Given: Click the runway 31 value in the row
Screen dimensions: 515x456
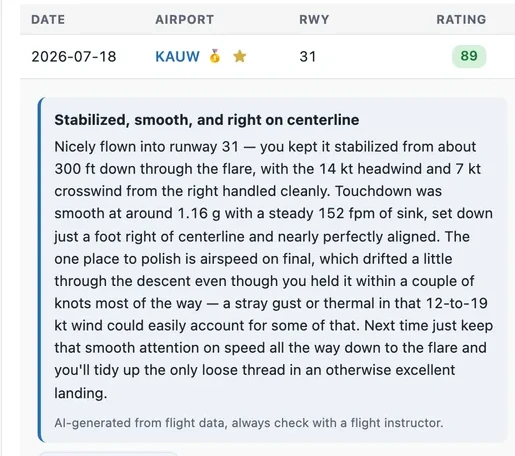Looking at the screenshot, I should click(x=307, y=56).
